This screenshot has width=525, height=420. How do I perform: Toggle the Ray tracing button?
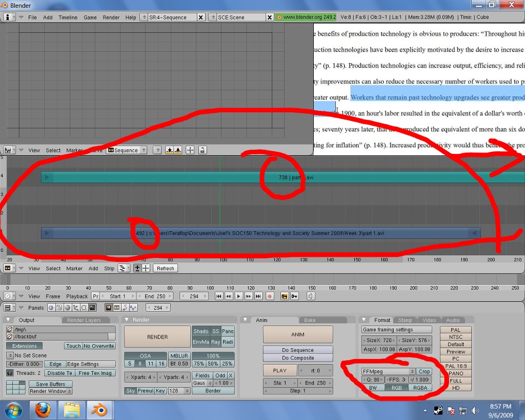(215, 342)
